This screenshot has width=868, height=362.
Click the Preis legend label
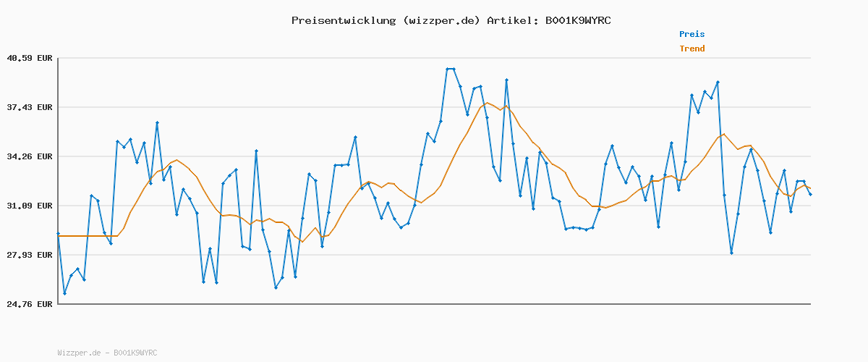[x=692, y=34]
